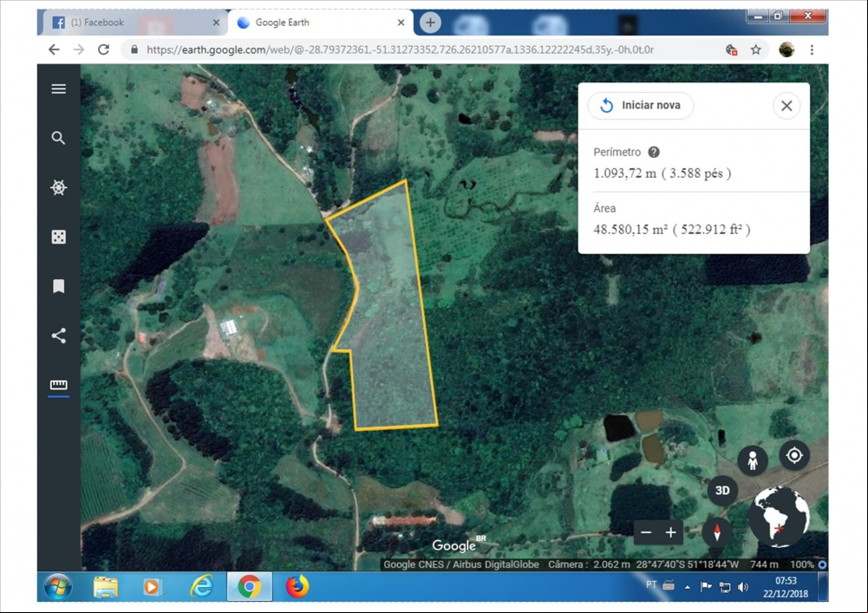The image size is (868, 613).
Task: Open saved places via the bookmark icon
Action: point(59,286)
